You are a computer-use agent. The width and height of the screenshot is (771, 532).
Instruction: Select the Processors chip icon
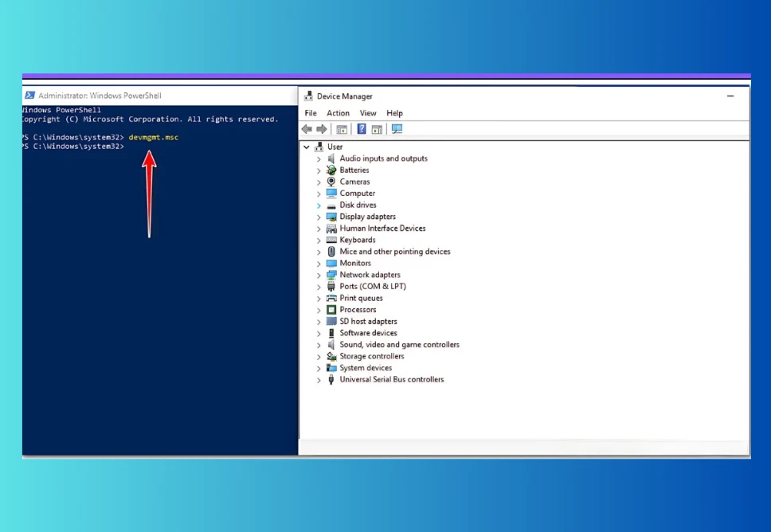pos(331,310)
